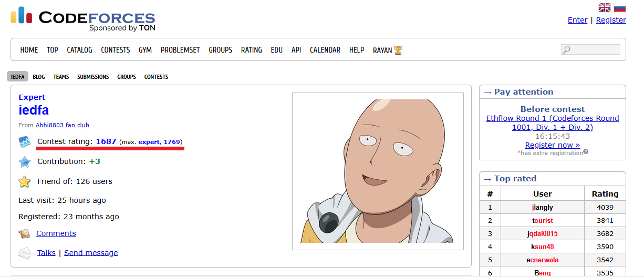
Task: Open the EDU menu item
Action: 277,50
